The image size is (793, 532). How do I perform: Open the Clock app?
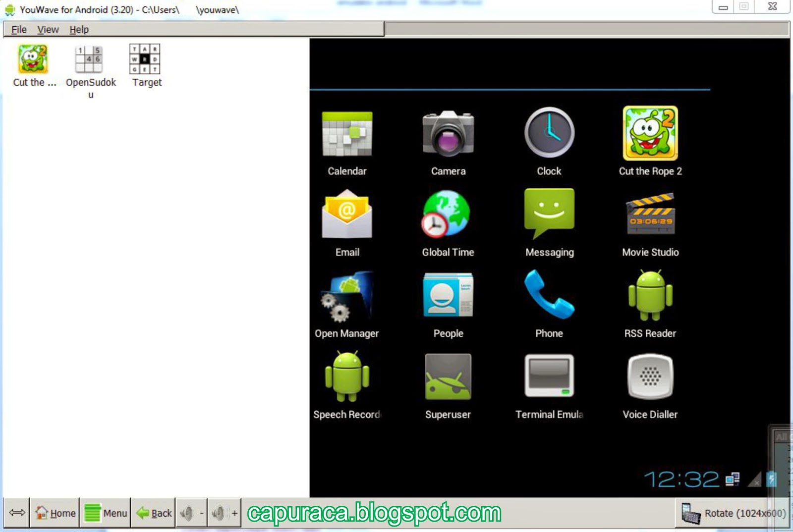(x=549, y=143)
